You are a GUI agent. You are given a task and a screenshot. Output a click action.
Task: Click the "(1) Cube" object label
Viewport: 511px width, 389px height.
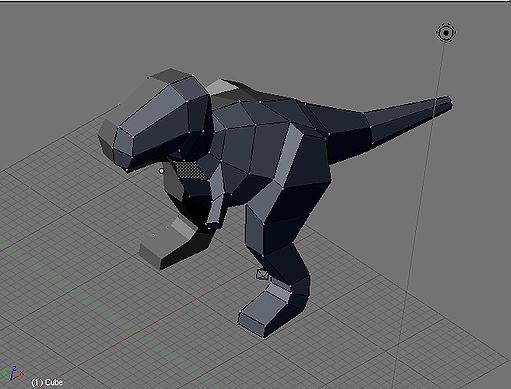pyautogui.click(x=47, y=382)
